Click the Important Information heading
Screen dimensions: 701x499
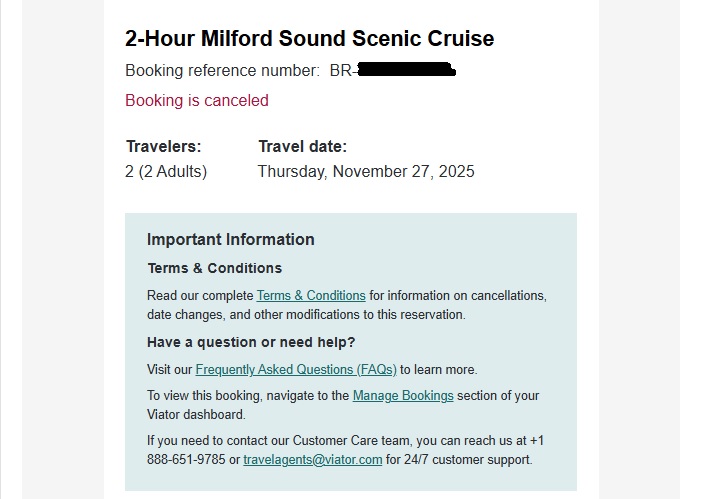coord(231,240)
